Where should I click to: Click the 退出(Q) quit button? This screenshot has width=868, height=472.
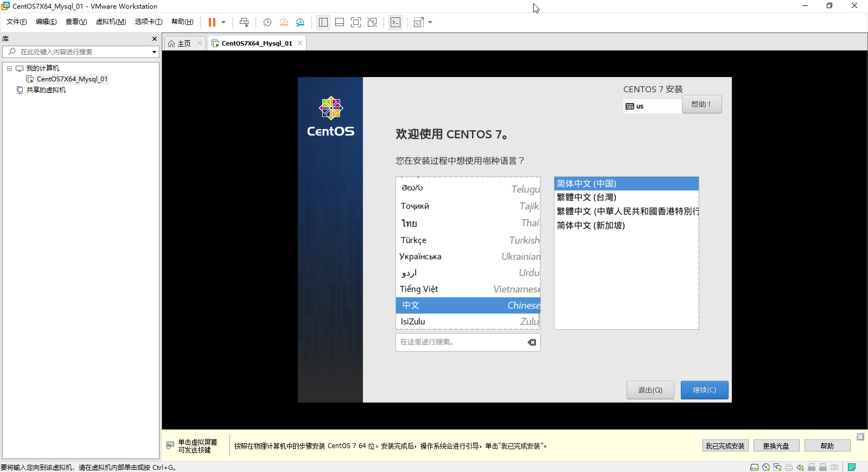click(x=650, y=390)
